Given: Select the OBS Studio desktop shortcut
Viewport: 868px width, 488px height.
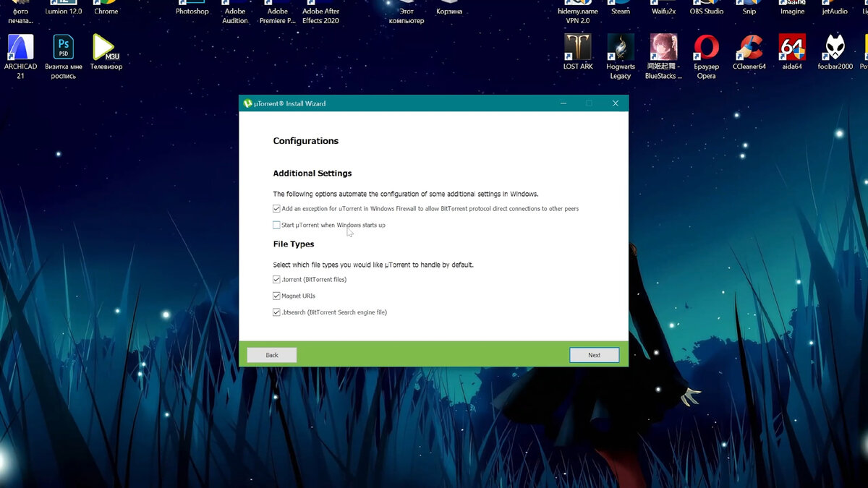Looking at the screenshot, I should tap(706, 7).
